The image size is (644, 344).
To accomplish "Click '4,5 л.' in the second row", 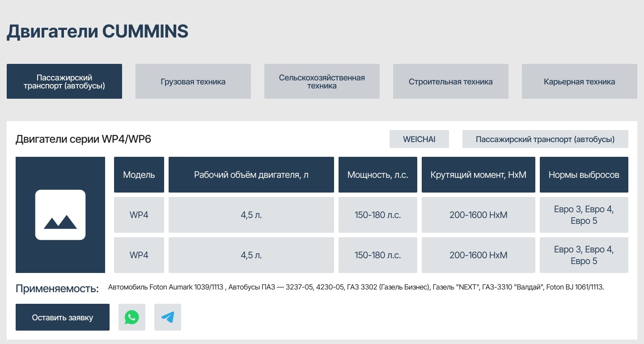I will coord(251,255).
